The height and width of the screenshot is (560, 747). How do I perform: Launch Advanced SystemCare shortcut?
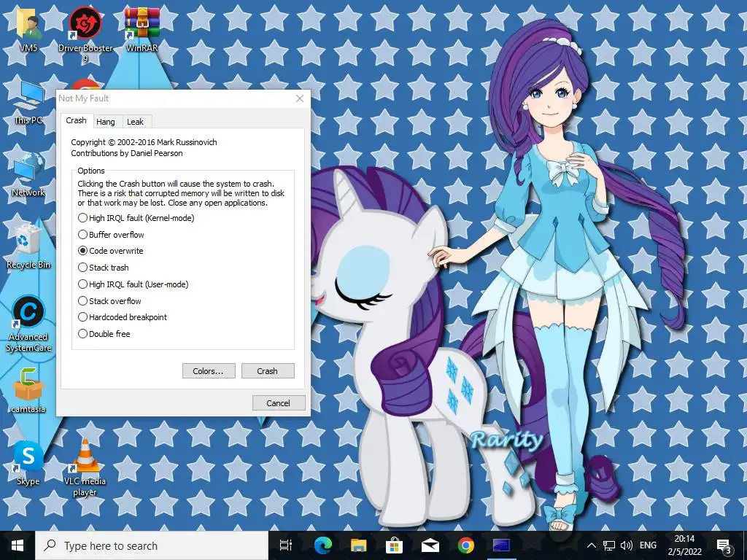(x=28, y=324)
